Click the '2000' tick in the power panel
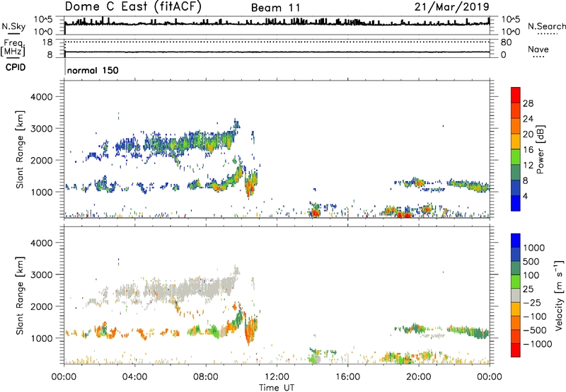The width and height of the screenshot is (566, 392). click(x=41, y=160)
